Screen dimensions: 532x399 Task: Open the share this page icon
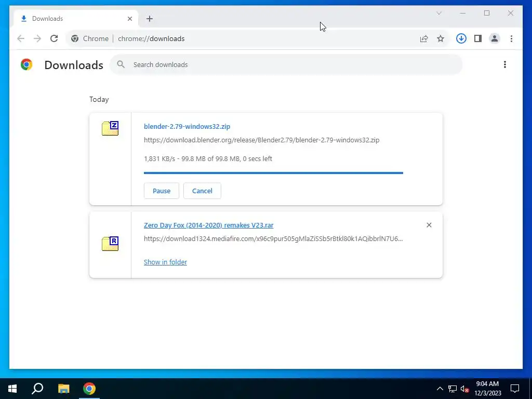(424, 38)
